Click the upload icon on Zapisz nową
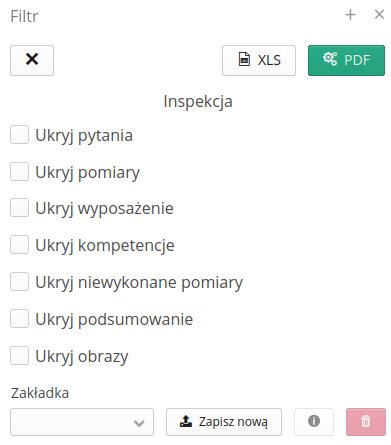Image resolution: width=391 pixels, height=445 pixels. click(x=186, y=421)
